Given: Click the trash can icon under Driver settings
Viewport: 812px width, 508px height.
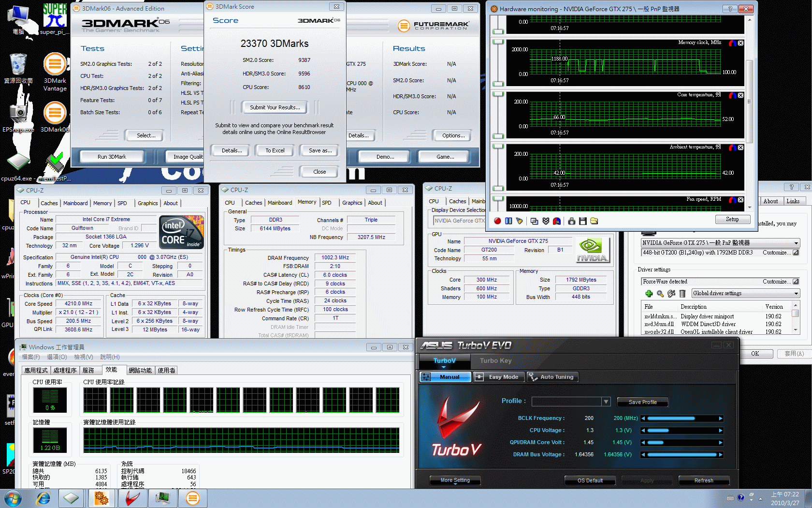Looking at the screenshot, I should [x=682, y=294].
